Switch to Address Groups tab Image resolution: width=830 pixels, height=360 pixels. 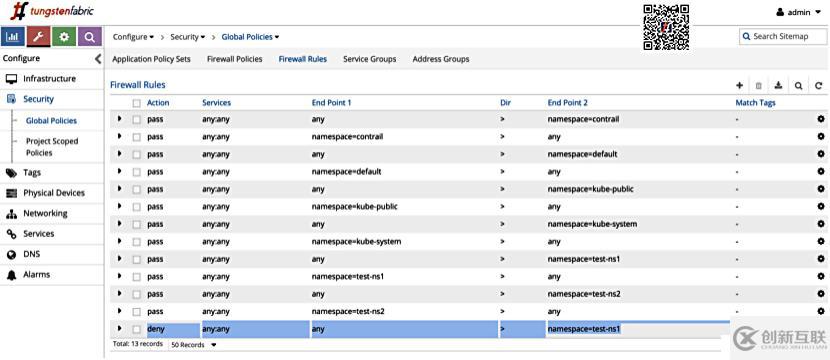(x=441, y=59)
